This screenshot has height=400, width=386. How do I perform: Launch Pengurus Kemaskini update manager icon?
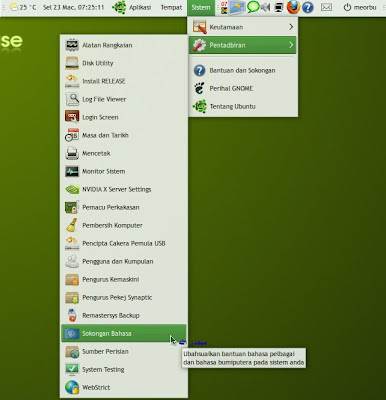point(72,279)
